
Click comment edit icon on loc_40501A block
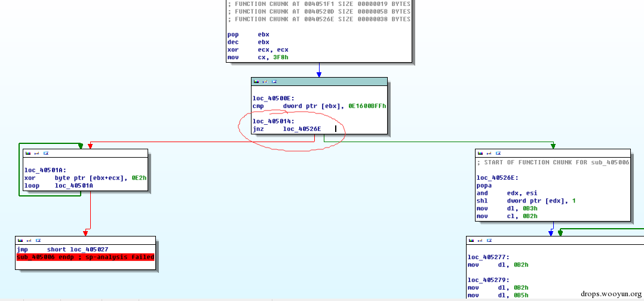[x=37, y=153]
